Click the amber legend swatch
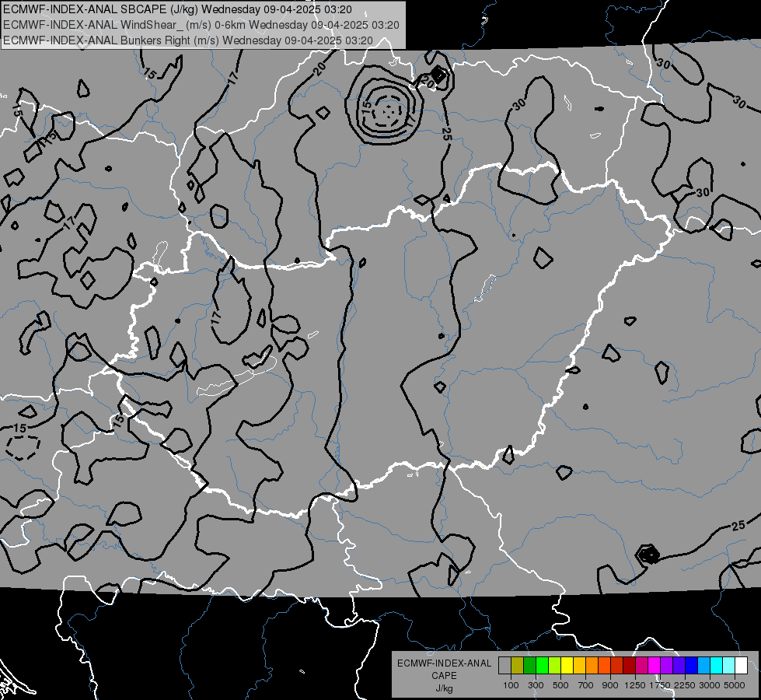Screen dimensions: 761x700 click(x=579, y=666)
